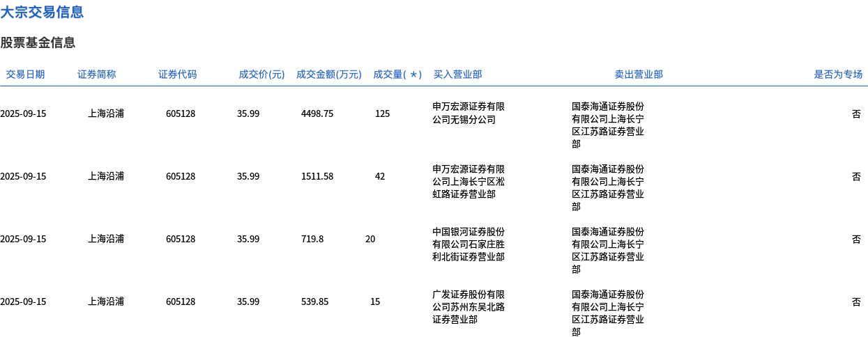The image size is (868, 337).
Task: Click the 卖出营业部 column header
Action: 639,75
